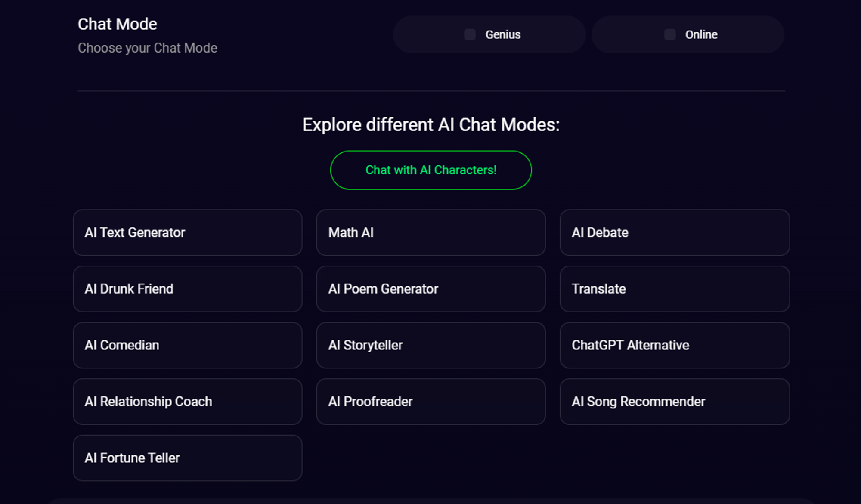Screen dimensions: 861x504
Task: Toggle the Online mode checkbox
Action: [x=670, y=34]
